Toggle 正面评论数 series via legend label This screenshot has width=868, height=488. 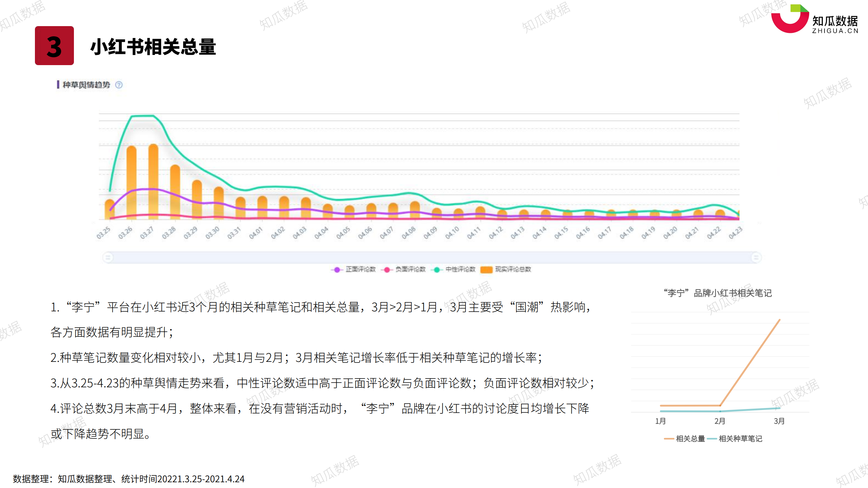[x=360, y=269]
